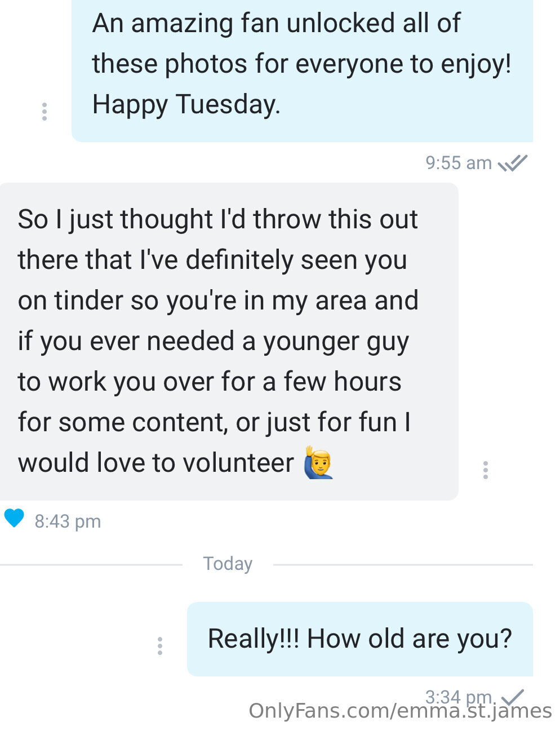The image size is (560, 730).
Task: Select the "Really!!! How old are you?" bubble
Action: tap(359, 639)
